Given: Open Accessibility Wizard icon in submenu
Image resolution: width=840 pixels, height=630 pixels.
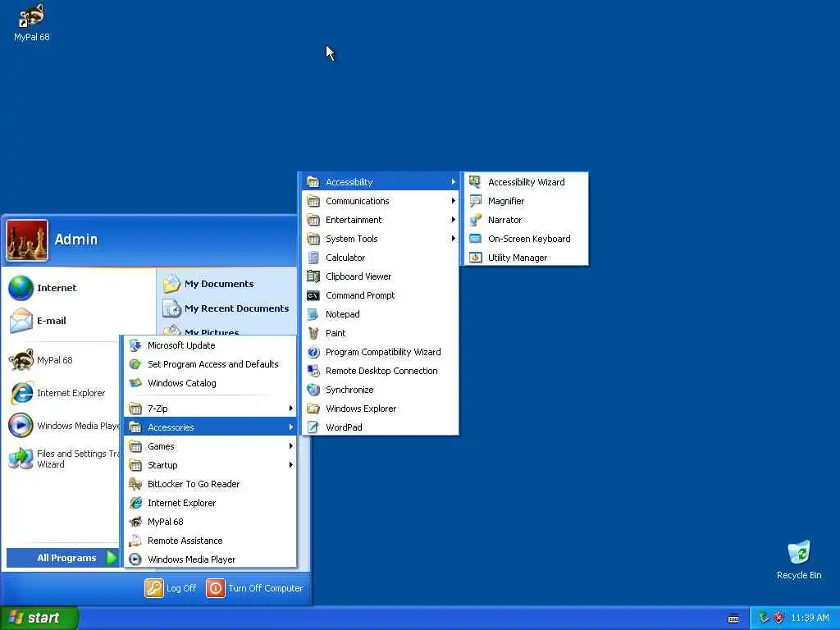Looking at the screenshot, I should pyautogui.click(x=475, y=181).
